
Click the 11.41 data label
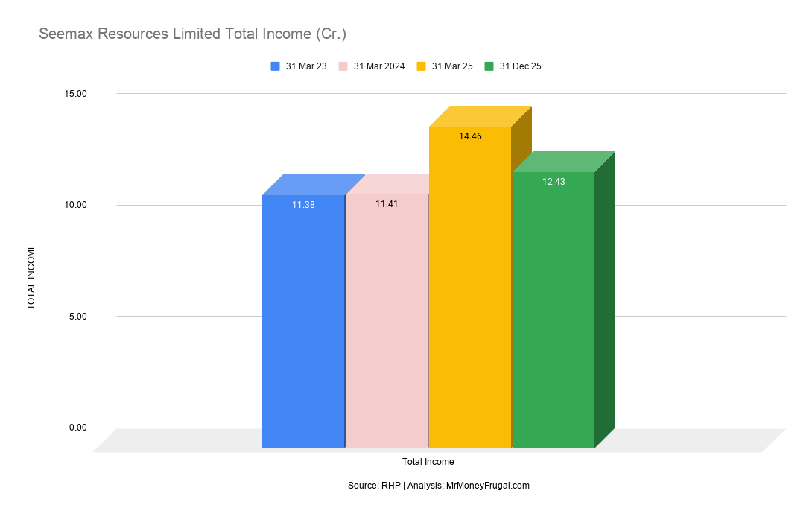tap(387, 204)
